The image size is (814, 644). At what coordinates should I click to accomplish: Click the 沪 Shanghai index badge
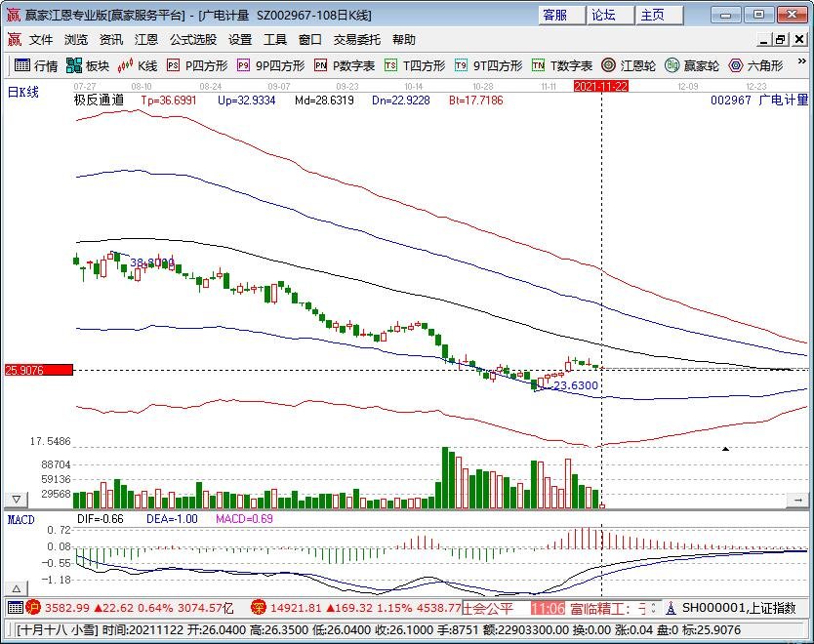(33, 607)
